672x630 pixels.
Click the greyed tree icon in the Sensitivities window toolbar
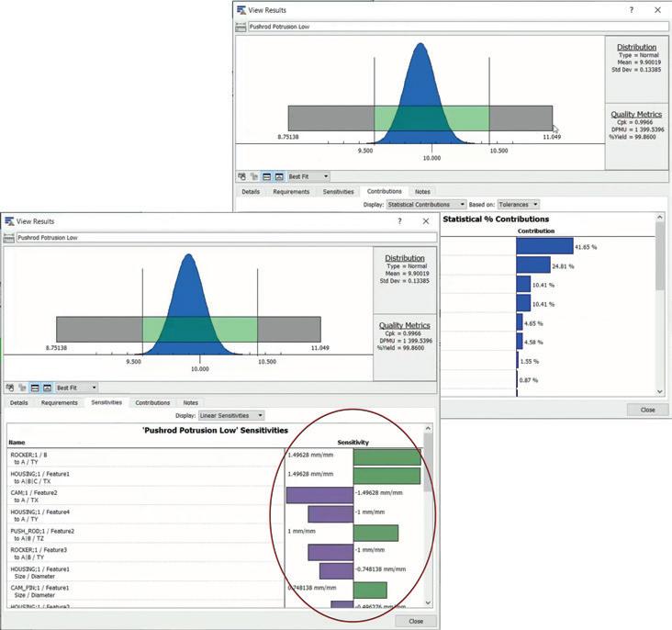click(x=22, y=388)
